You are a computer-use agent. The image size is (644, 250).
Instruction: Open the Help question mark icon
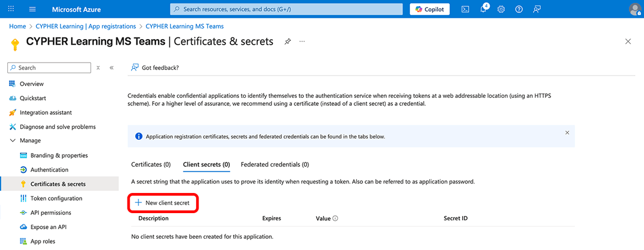519,9
